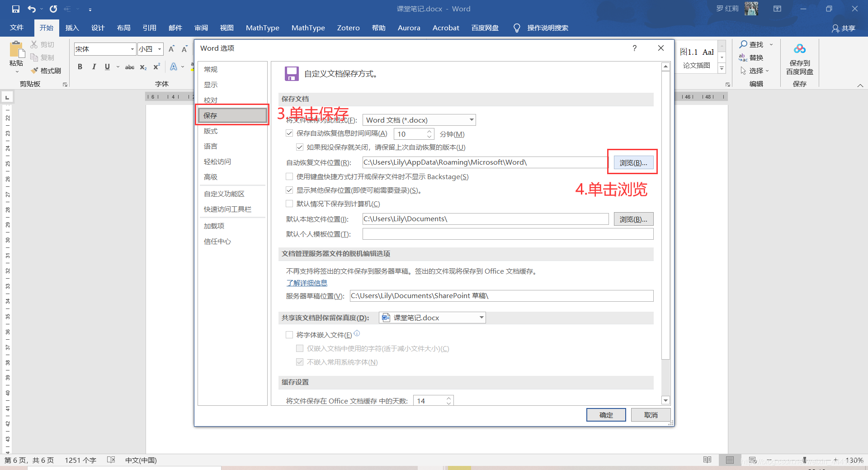The image size is (868, 470).
Task: Increment AutoRecover minutes spinner up arrow
Action: (x=429, y=131)
